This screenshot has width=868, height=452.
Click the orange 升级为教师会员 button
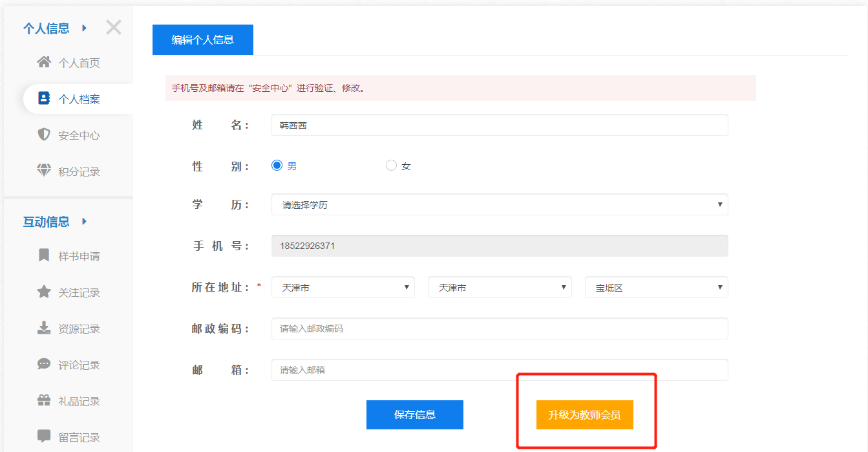[x=584, y=414]
